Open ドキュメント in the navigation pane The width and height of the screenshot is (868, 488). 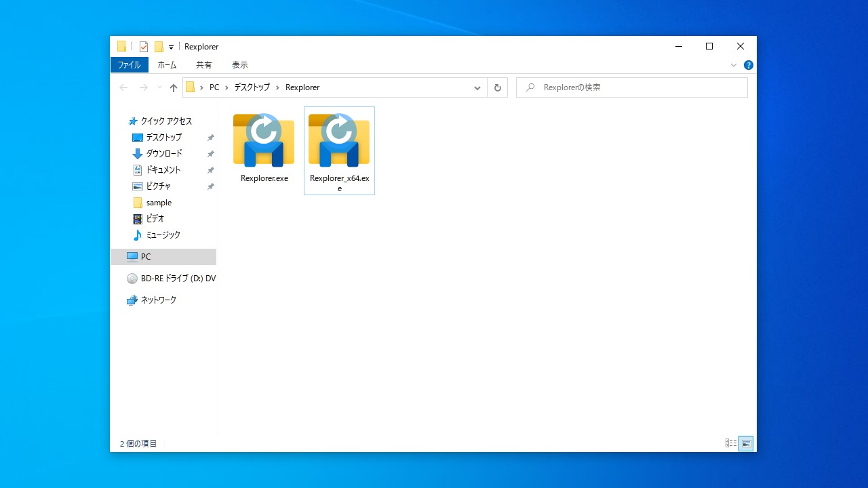pyautogui.click(x=163, y=170)
